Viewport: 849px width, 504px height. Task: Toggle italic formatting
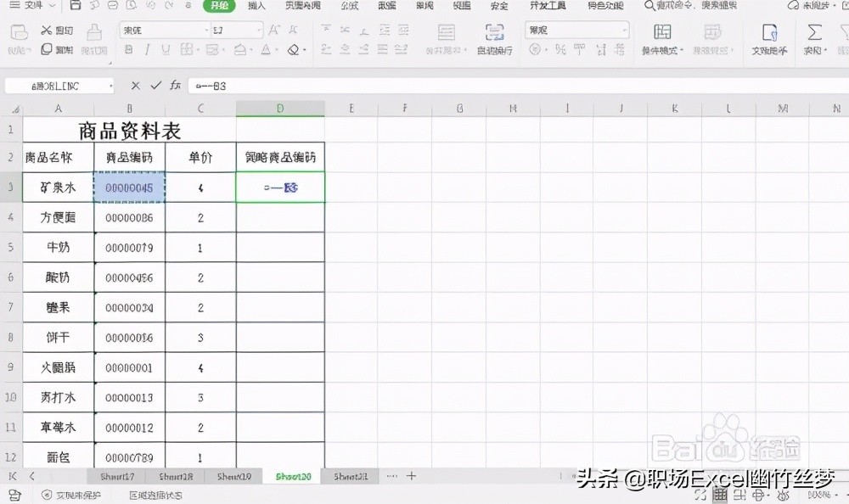pyautogui.click(x=147, y=50)
